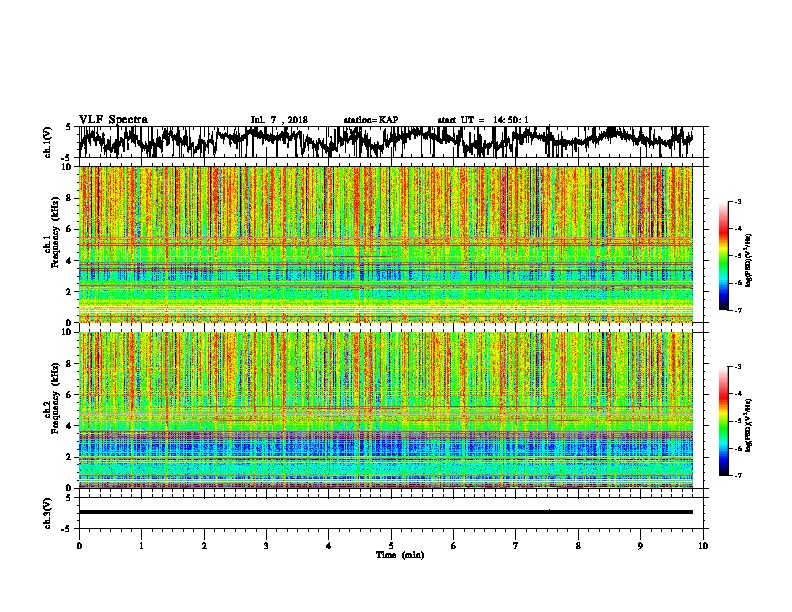This screenshot has width=792, height=612.
Task: Click the ch.2 spectrogram color scale bar
Action: pyautogui.click(x=723, y=421)
